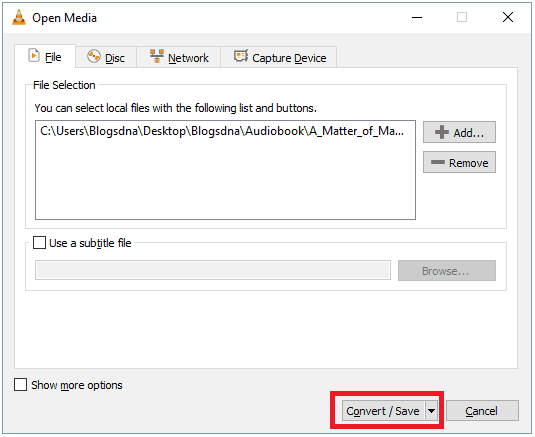Click the VLC cone icon in title bar
The width and height of the screenshot is (535, 437).
(19, 17)
